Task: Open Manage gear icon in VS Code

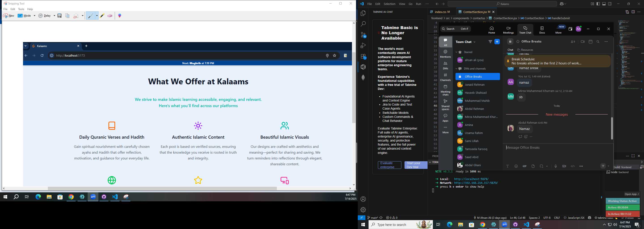Action: point(363,210)
